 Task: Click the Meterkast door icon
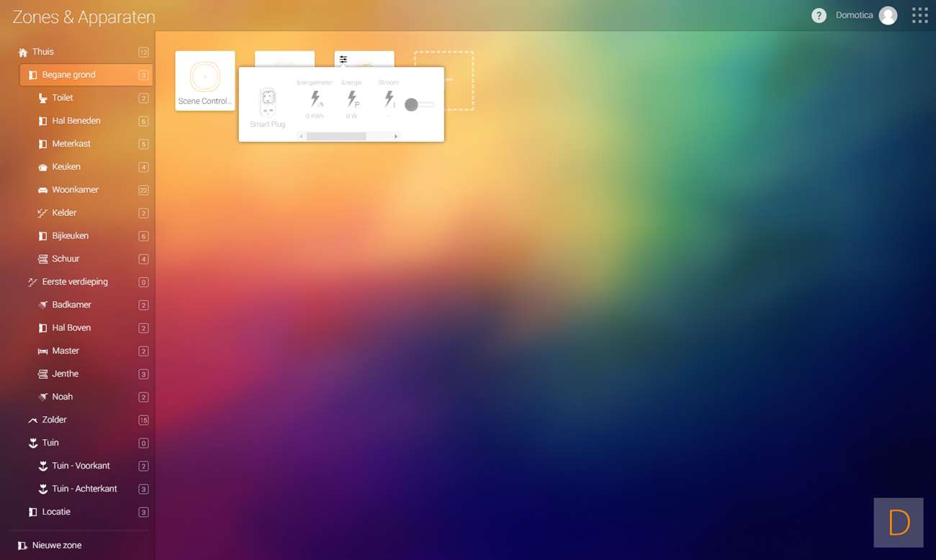tap(43, 144)
